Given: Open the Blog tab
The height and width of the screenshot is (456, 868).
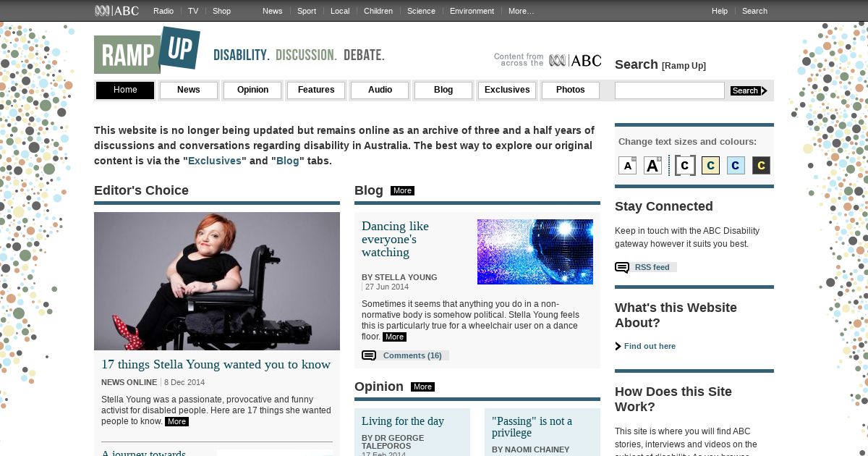Looking at the screenshot, I should point(443,90).
